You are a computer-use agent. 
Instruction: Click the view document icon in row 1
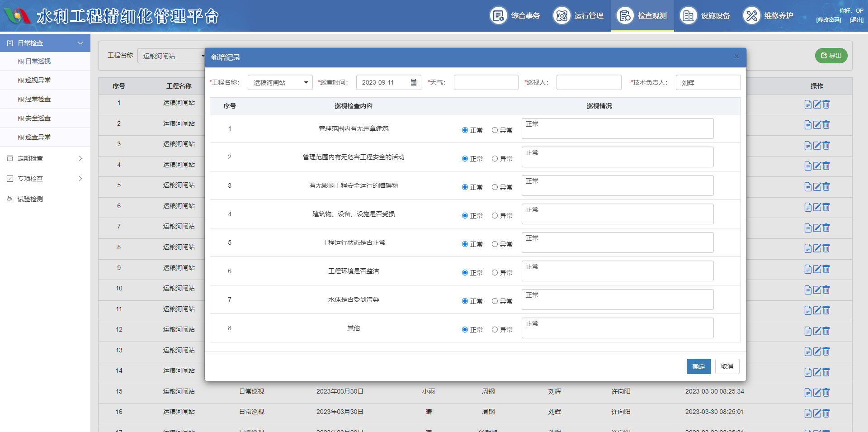click(x=808, y=104)
